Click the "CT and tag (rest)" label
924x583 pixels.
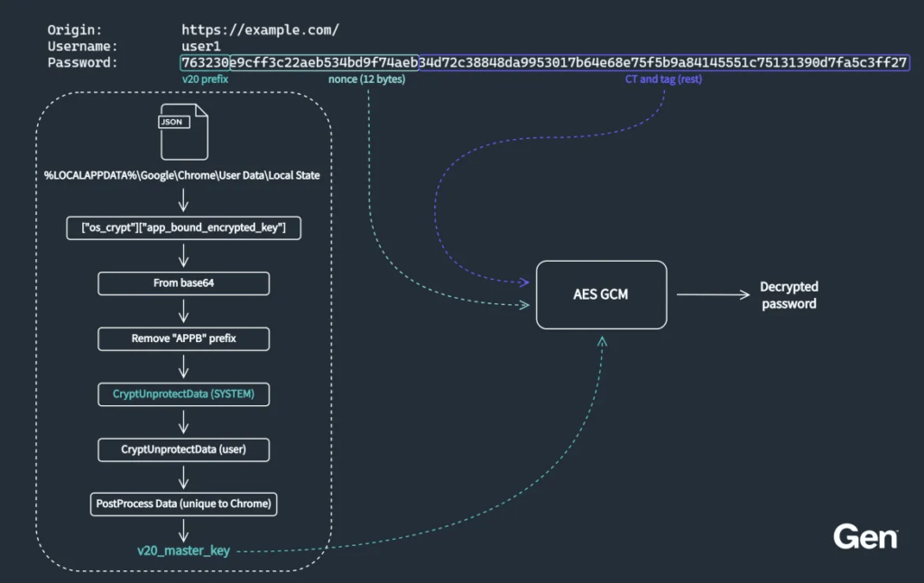663,79
